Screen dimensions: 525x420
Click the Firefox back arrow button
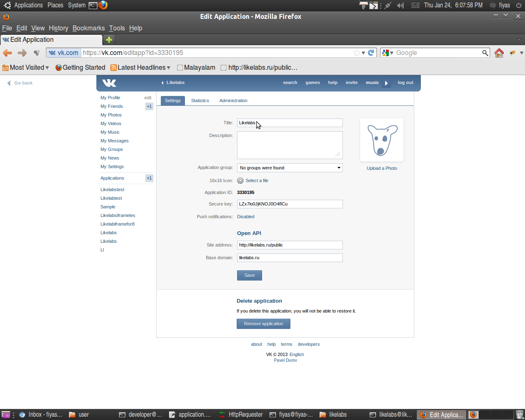pyautogui.click(x=7, y=53)
